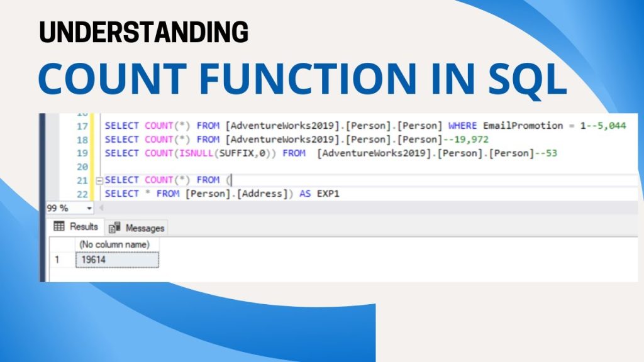Viewport: 644px width, 362px height.
Task: Click the Results tab grid icon
Action: [x=60, y=226]
